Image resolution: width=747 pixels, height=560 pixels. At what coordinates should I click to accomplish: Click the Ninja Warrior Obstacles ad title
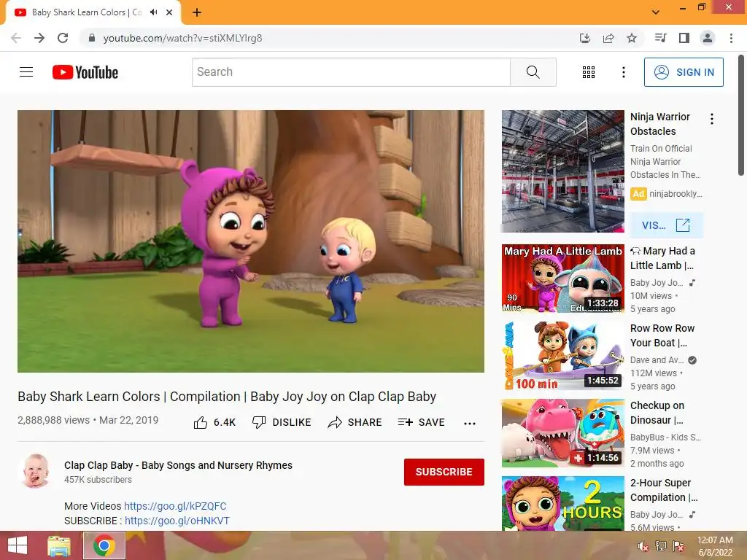pyautogui.click(x=659, y=124)
